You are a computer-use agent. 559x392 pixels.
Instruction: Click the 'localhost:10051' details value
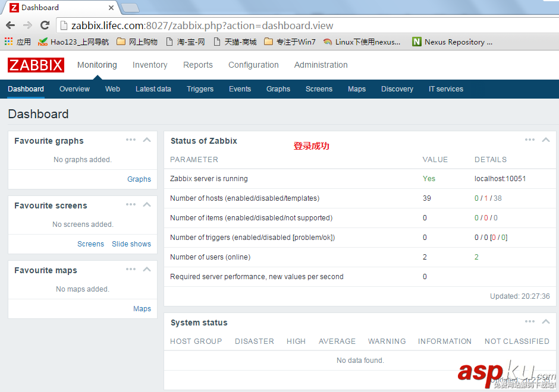pyautogui.click(x=500, y=179)
